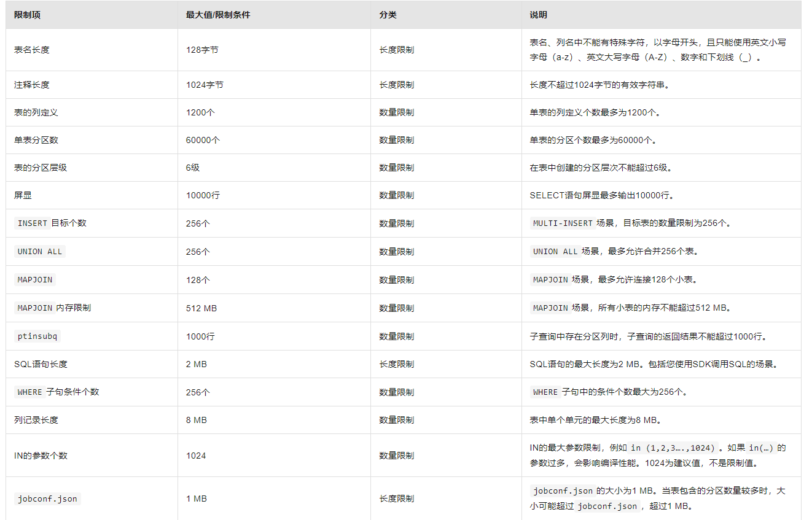812x520 pixels.
Task: Click description 单表的列定义个数最多为1200个
Action: pos(595,112)
